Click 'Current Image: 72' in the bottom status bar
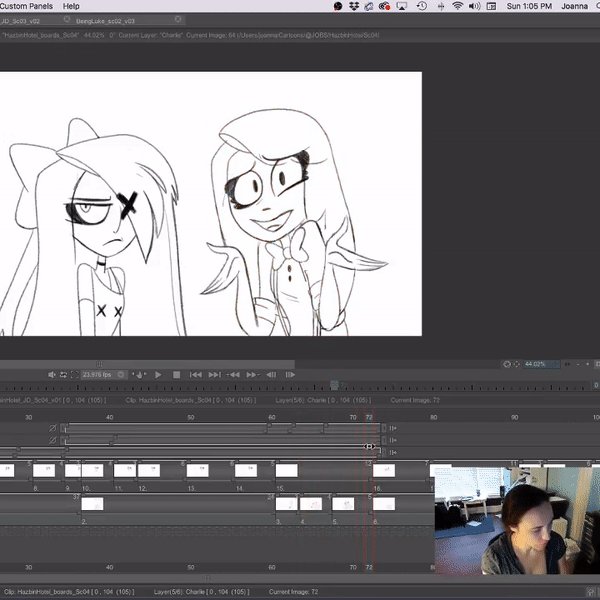This screenshot has height=600, width=600. (x=293, y=592)
